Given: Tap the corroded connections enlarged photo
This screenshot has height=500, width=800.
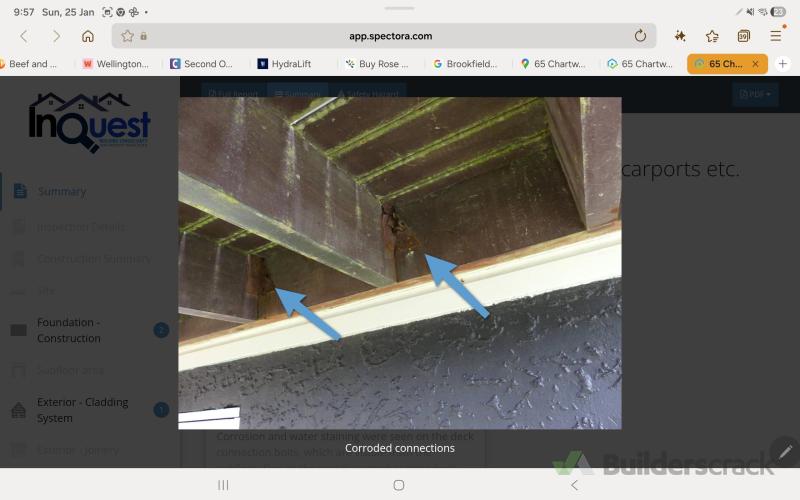Looking at the screenshot, I should pyautogui.click(x=399, y=262).
